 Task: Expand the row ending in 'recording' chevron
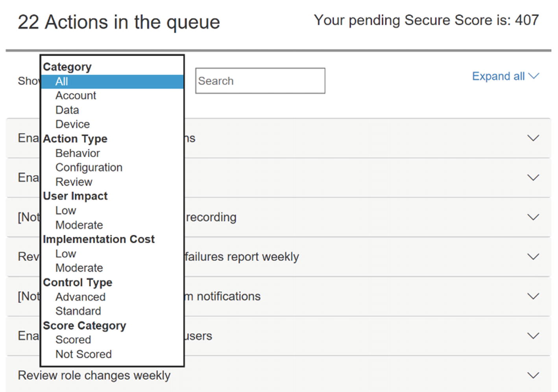click(533, 217)
